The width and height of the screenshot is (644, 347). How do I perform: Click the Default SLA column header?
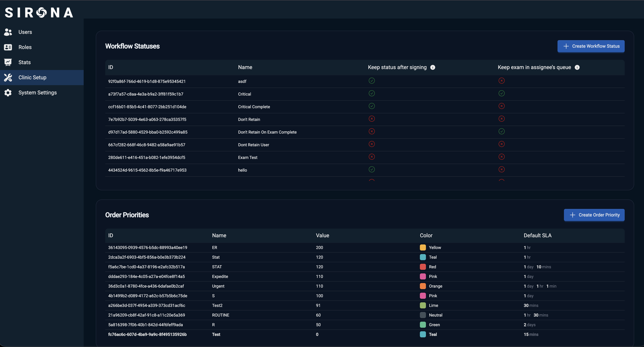point(537,236)
